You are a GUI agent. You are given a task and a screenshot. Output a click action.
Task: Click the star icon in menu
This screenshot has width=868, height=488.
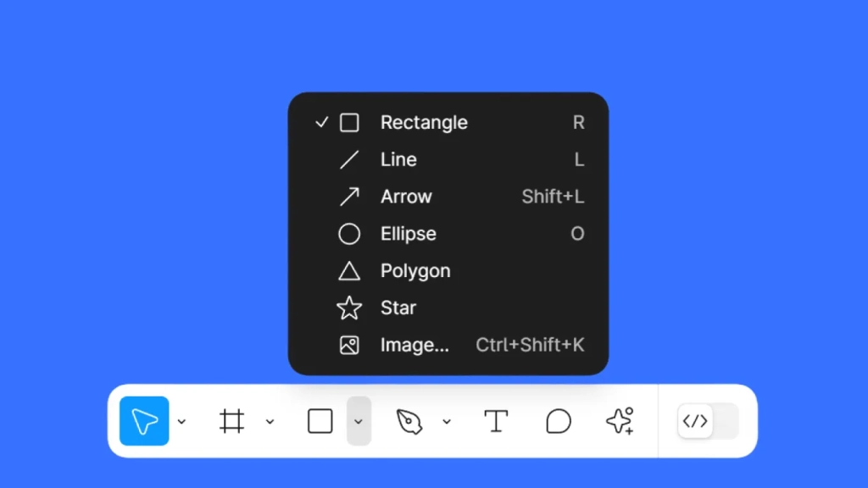click(349, 308)
